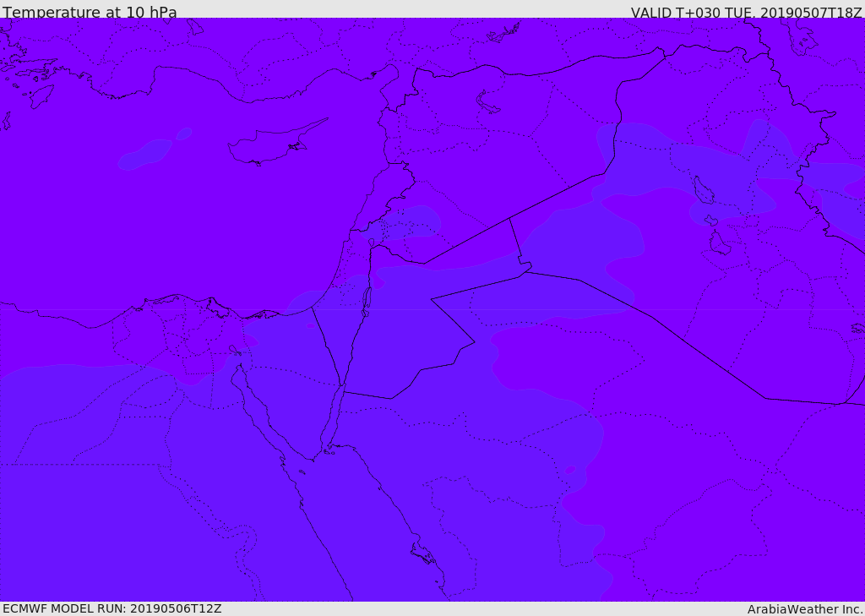Click the 'Temperature at 10 hPa' title
This screenshot has width=865, height=616.
tap(90, 12)
